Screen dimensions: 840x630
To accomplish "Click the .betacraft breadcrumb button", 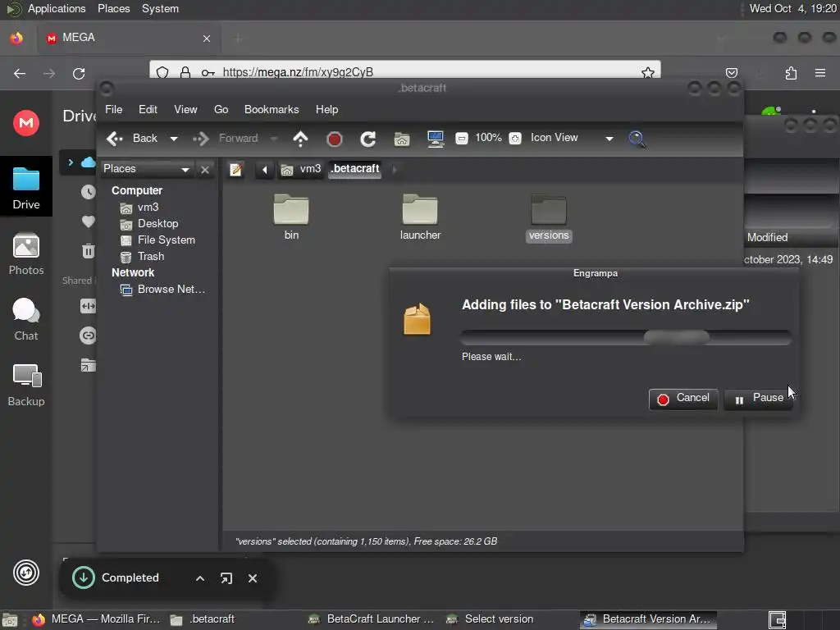I will coord(354,169).
